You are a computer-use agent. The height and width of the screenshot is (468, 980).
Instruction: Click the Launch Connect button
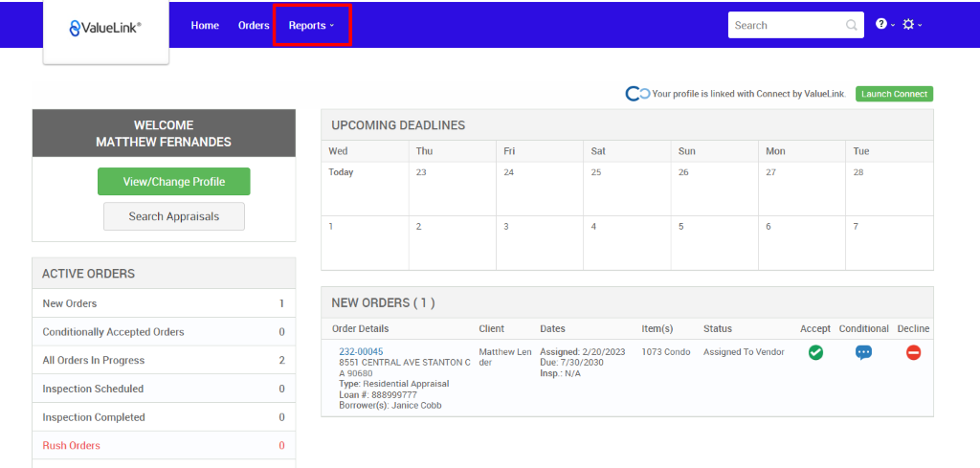pyautogui.click(x=894, y=94)
